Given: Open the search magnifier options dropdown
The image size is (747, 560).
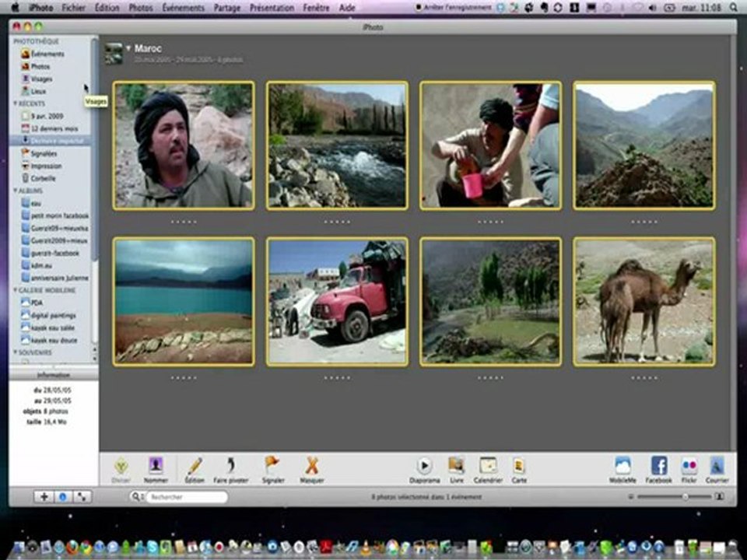Looking at the screenshot, I should [x=137, y=497].
